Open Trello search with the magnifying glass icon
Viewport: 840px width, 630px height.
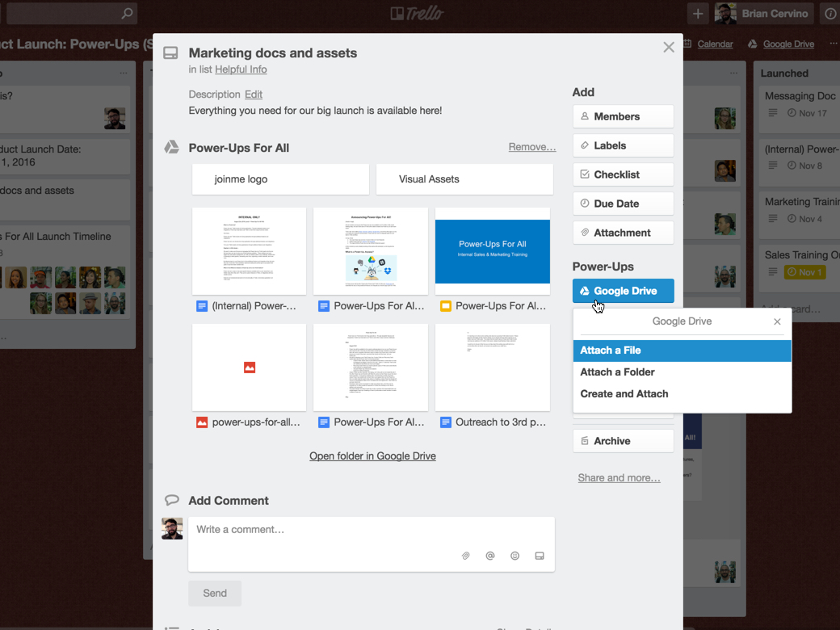point(127,14)
